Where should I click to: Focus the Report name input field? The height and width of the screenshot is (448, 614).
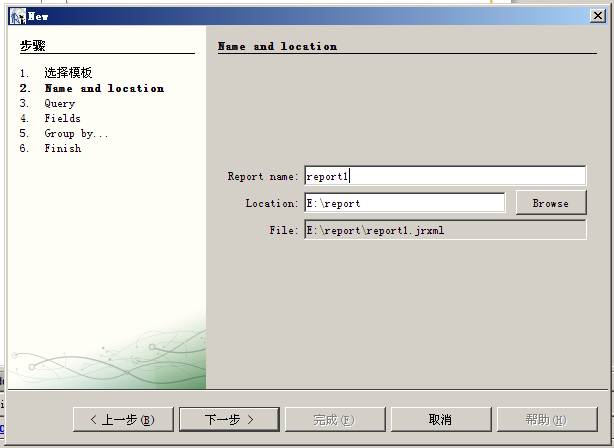pos(445,176)
